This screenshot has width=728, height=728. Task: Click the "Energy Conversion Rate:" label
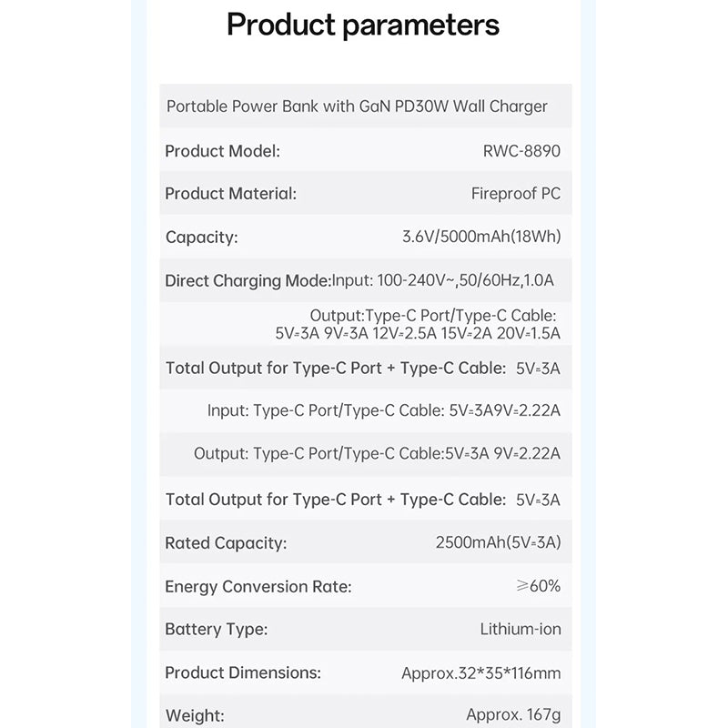(x=258, y=587)
